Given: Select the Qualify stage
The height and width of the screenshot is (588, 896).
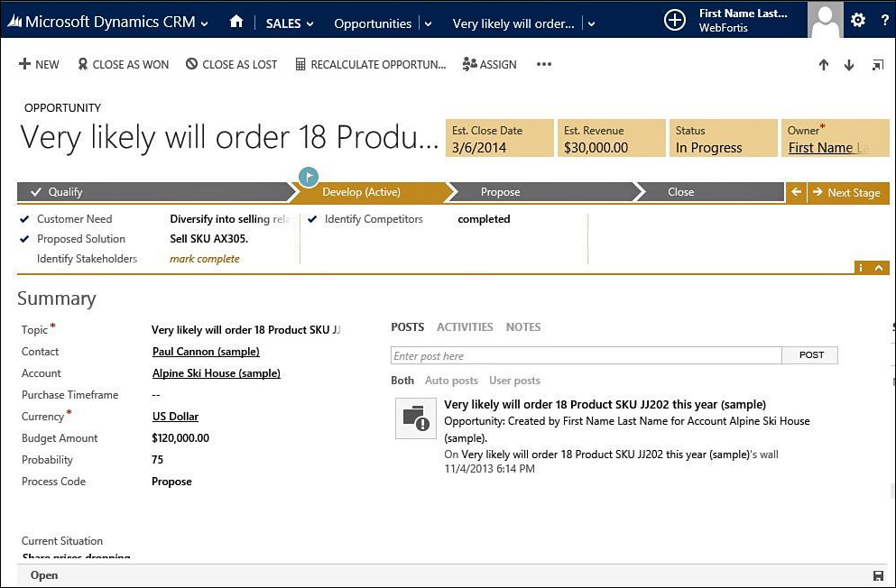Looking at the screenshot, I should [154, 192].
